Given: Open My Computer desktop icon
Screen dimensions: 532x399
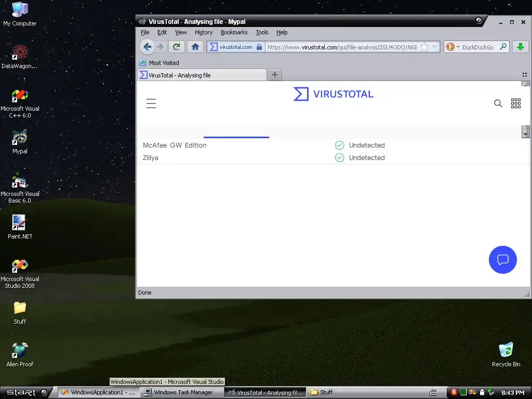Looking at the screenshot, I should (20, 14).
